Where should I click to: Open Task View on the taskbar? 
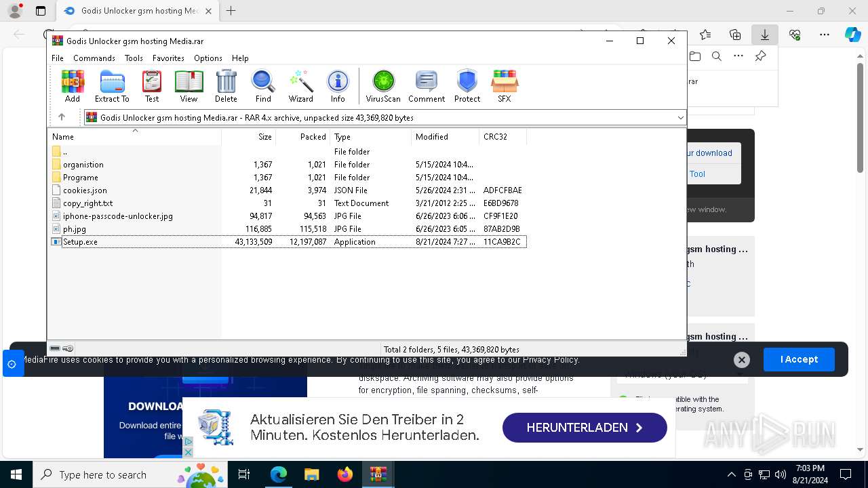coord(244,474)
